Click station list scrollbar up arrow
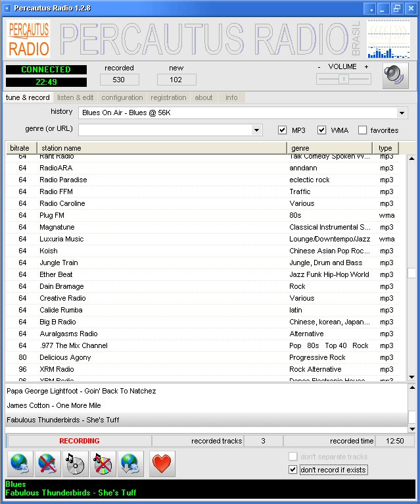This screenshot has height=504, width=420. [x=411, y=159]
